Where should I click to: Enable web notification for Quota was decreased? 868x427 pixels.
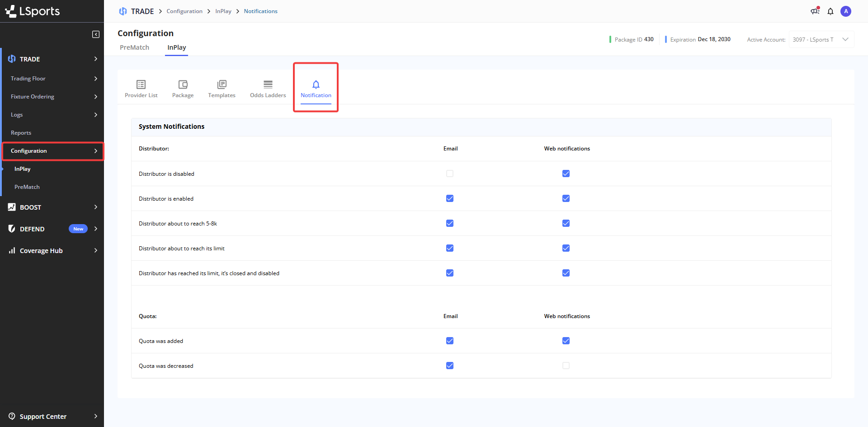(566, 366)
